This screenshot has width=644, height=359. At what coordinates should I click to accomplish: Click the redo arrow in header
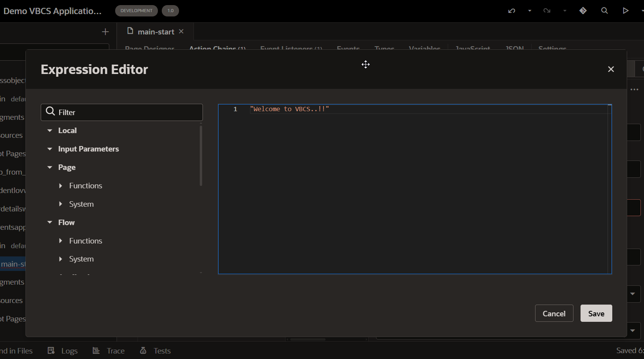point(547,11)
